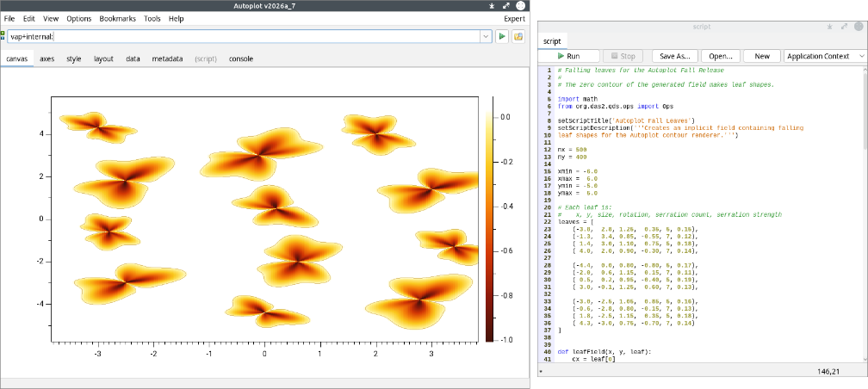Open the Tools menu

click(152, 18)
